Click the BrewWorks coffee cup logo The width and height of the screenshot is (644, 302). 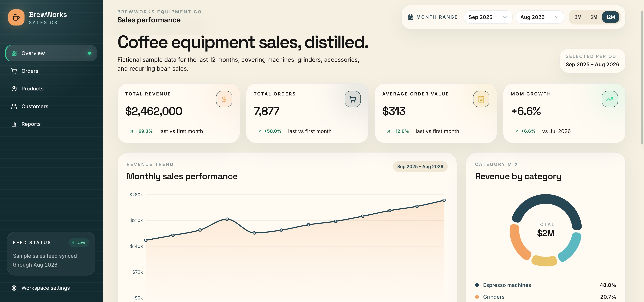(x=16, y=17)
